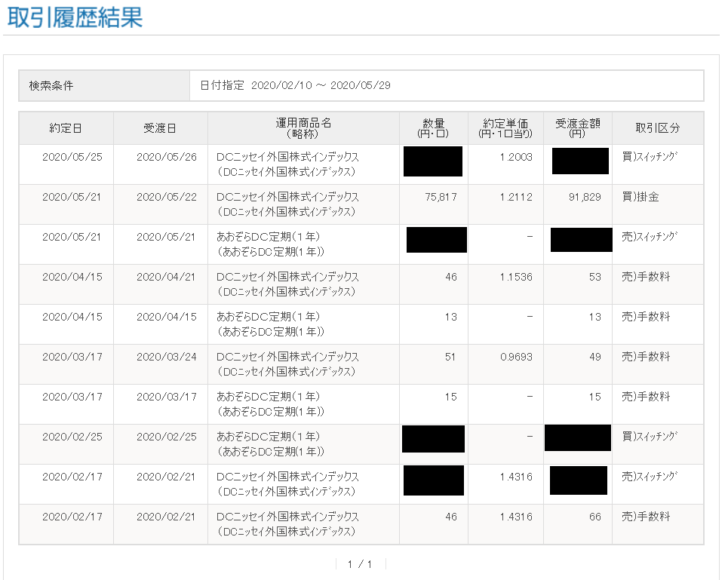Select the 1.2003 unit price value
The height and width of the screenshot is (580, 728).
[516, 157]
